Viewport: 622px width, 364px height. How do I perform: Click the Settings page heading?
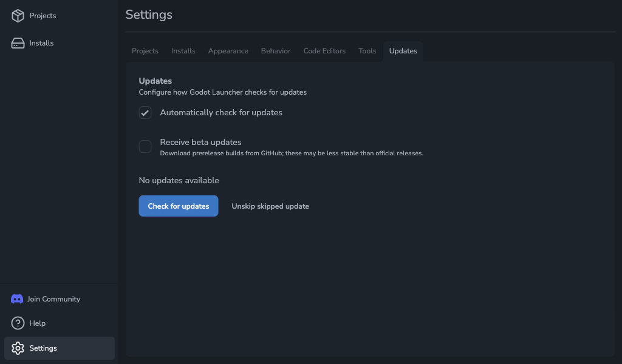[149, 15]
